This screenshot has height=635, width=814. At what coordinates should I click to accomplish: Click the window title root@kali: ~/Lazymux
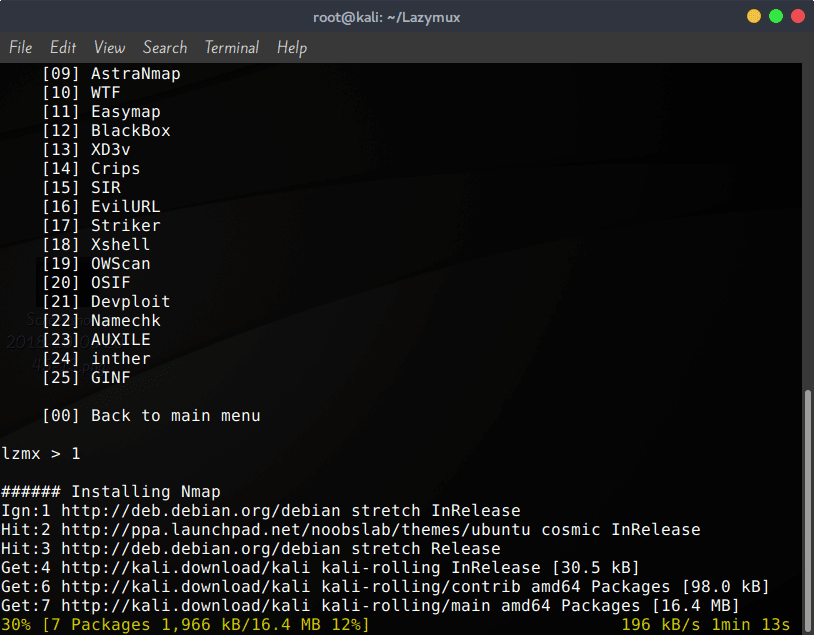tap(387, 18)
